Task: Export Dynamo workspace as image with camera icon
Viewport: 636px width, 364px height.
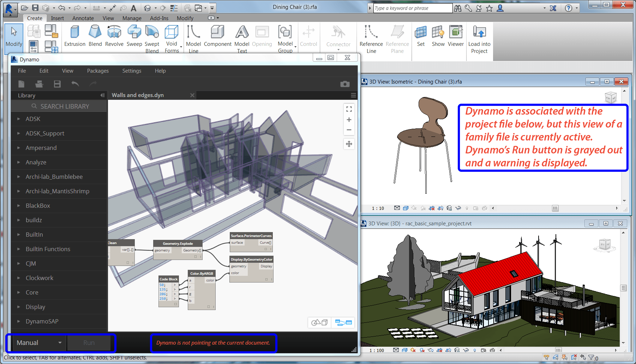Action: (x=345, y=84)
